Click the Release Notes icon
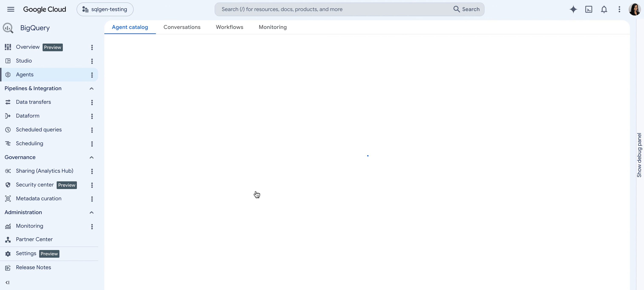The image size is (644, 290). click(x=8, y=268)
